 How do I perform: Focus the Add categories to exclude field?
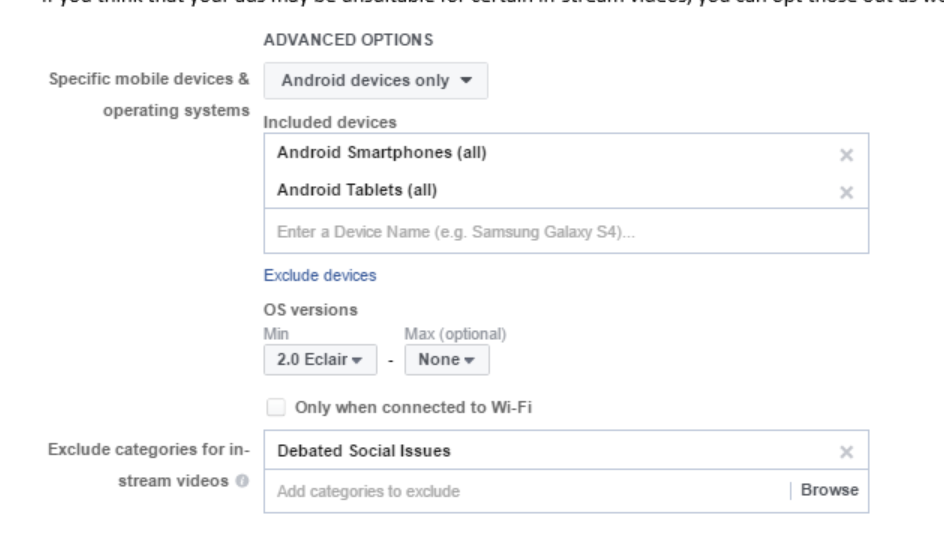(520, 491)
